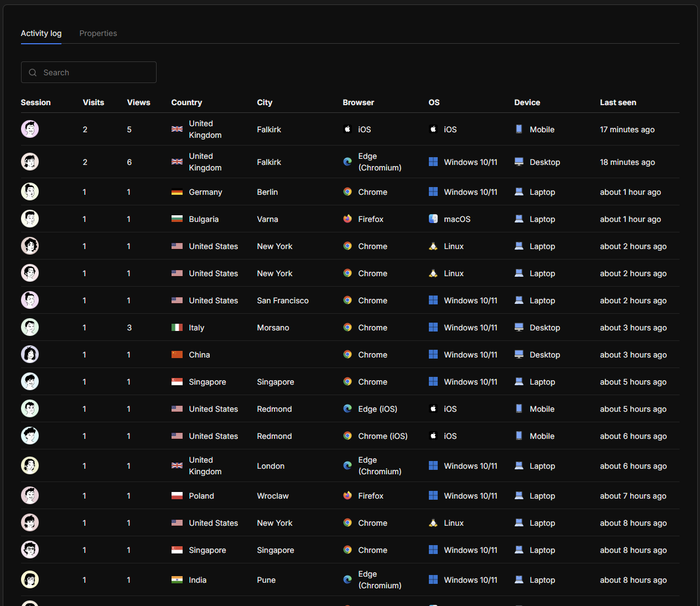This screenshot has height=606, width=700.
Task: Open the avatar for the Wroclaw session
Action: point(30,495)
